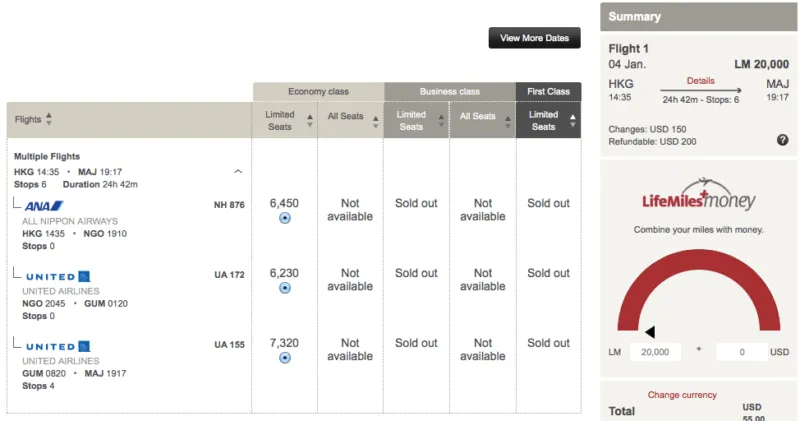Click the ANA airline logo
The image size is (800, 421).
coord(44,206)
